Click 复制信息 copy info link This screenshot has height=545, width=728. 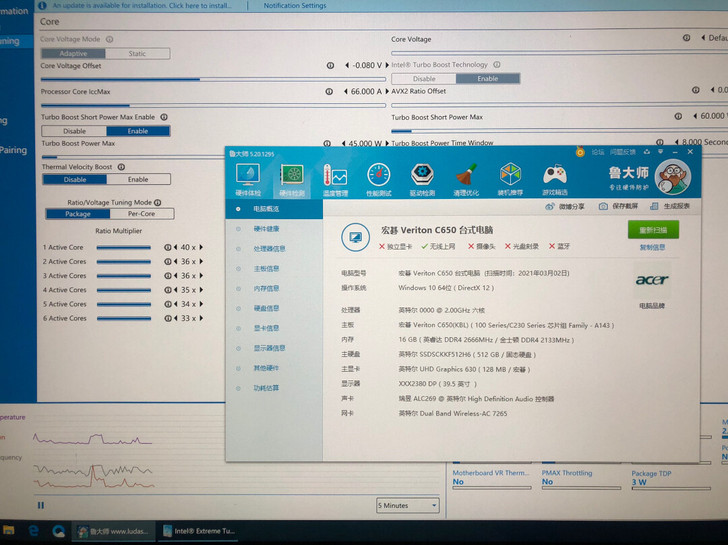click(x=652, y=247)
